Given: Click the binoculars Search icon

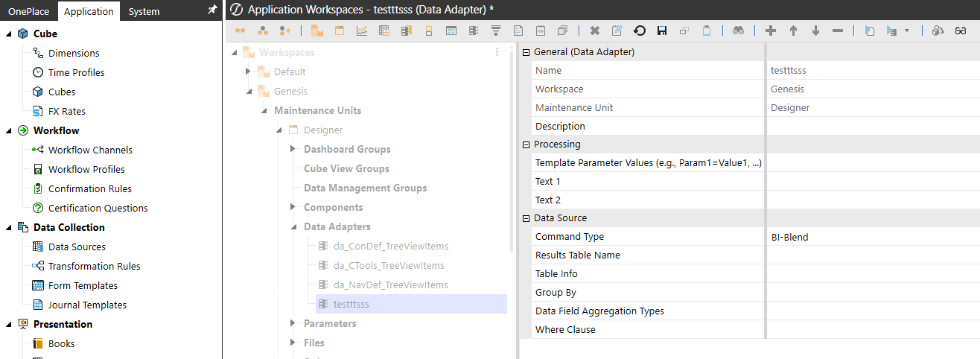Looking at the screenshot, I should click(x=738, y=31).
